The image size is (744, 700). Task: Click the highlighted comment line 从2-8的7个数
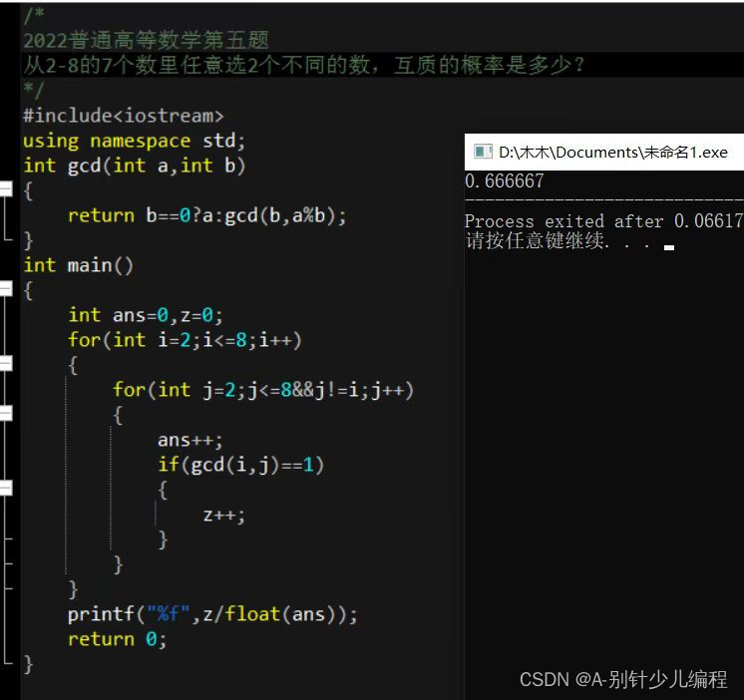point(303,65)
